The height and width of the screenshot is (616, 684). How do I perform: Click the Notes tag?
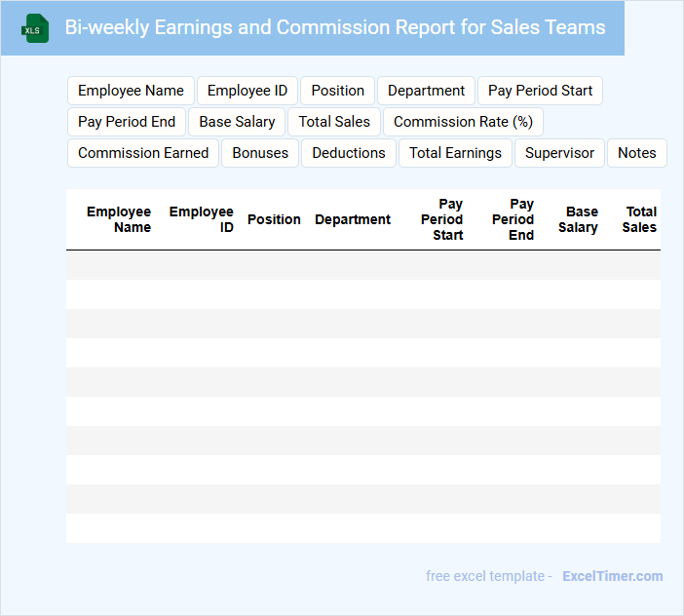pyautogui.click(x=636, y=153)
